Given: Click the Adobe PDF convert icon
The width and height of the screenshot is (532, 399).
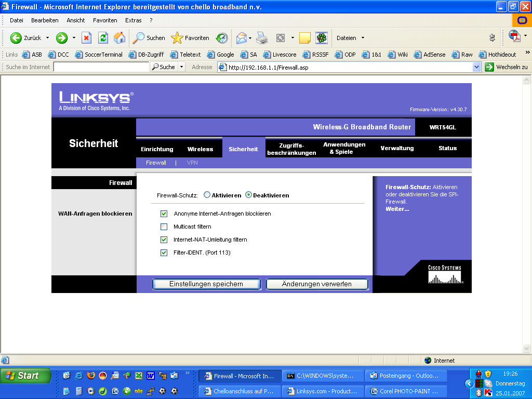Looking at the screenshot, I should [x=515, y=36].
